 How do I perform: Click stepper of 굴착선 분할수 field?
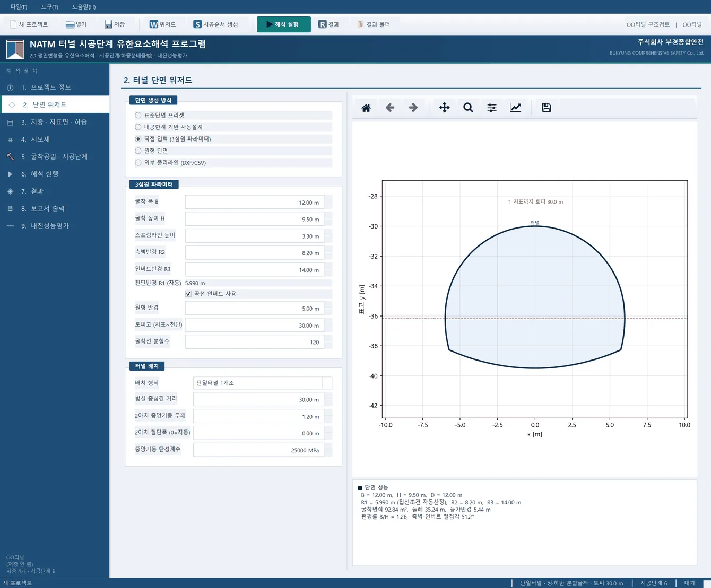pos(328,342)
